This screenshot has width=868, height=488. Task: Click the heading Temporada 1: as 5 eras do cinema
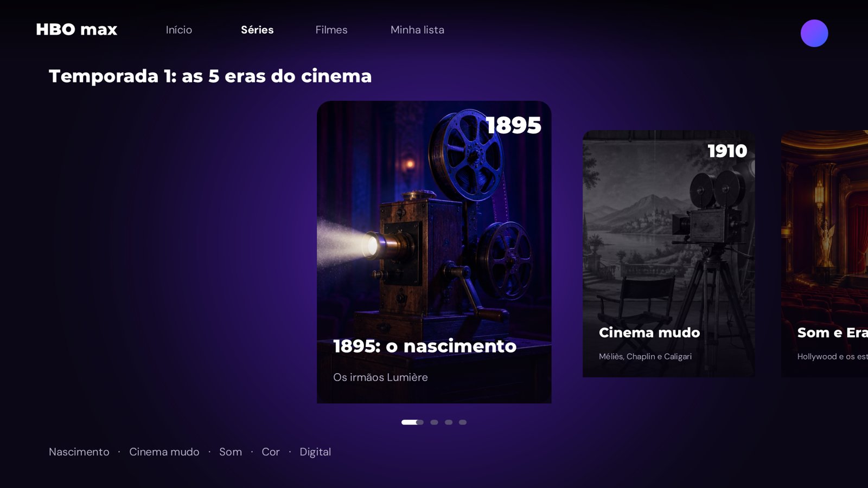coord(210,76)
